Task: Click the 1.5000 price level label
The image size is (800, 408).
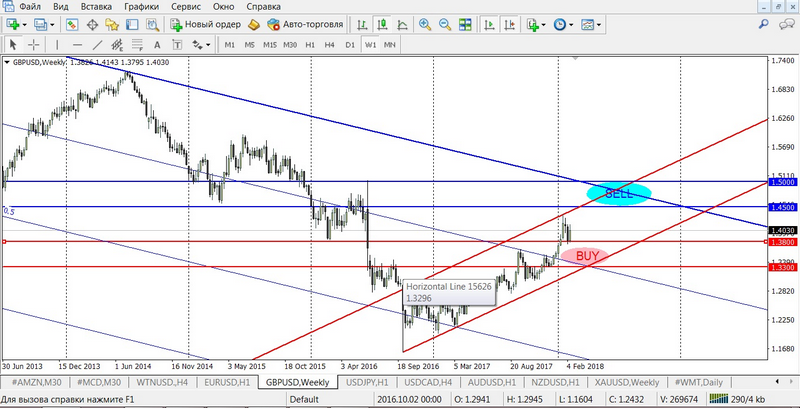Action: pos(782,183)
